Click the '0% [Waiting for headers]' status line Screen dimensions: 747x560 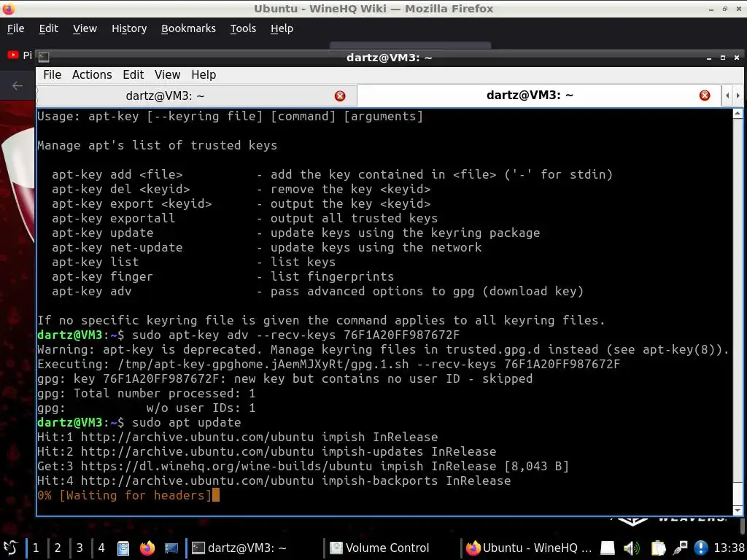pyautogui.click(x=124, y=495)
